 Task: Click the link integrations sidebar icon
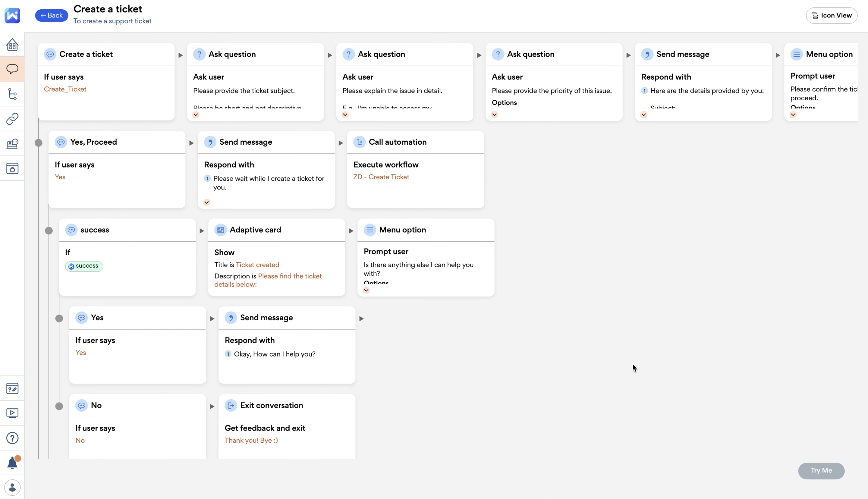tap(12, 119)
